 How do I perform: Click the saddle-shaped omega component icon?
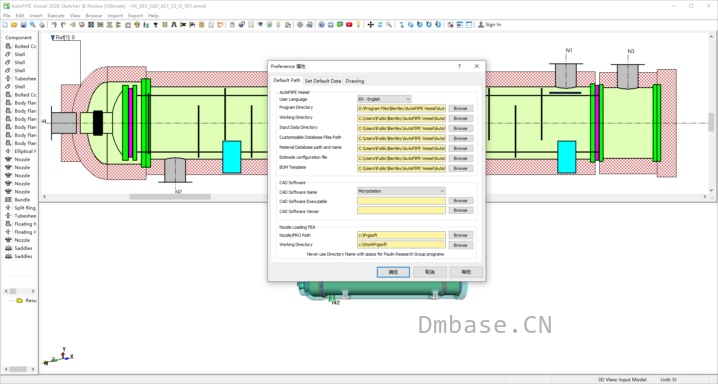pyautogui.click(x=174, y=25)
